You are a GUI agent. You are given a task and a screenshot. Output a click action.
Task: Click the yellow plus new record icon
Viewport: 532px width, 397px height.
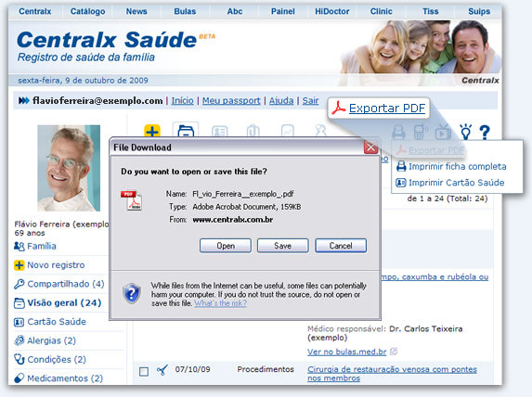point(152,131)
